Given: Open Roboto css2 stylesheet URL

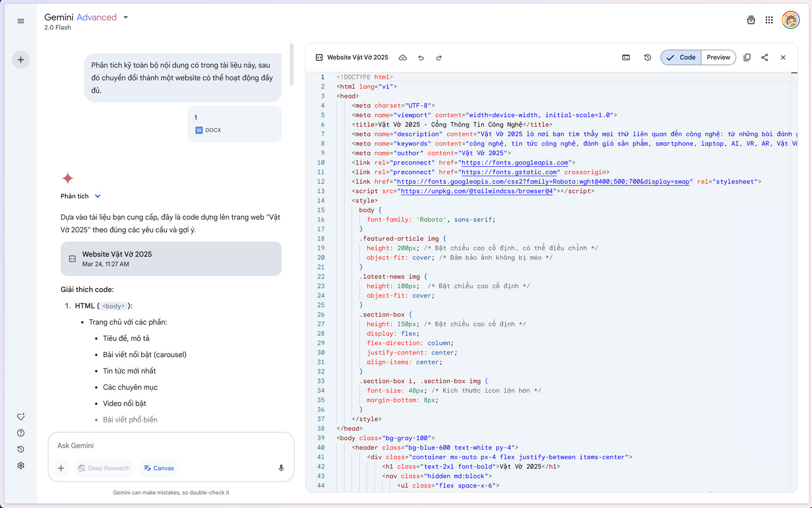Looking at the screenshot, I should click(544, 181).
